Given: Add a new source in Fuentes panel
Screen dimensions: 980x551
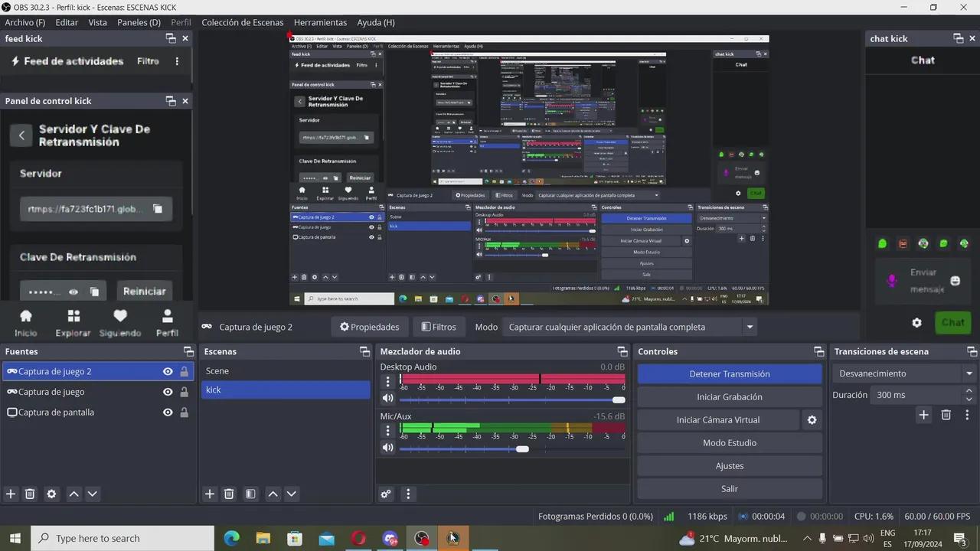Looking at the screenshot, I should pos(11,494).
